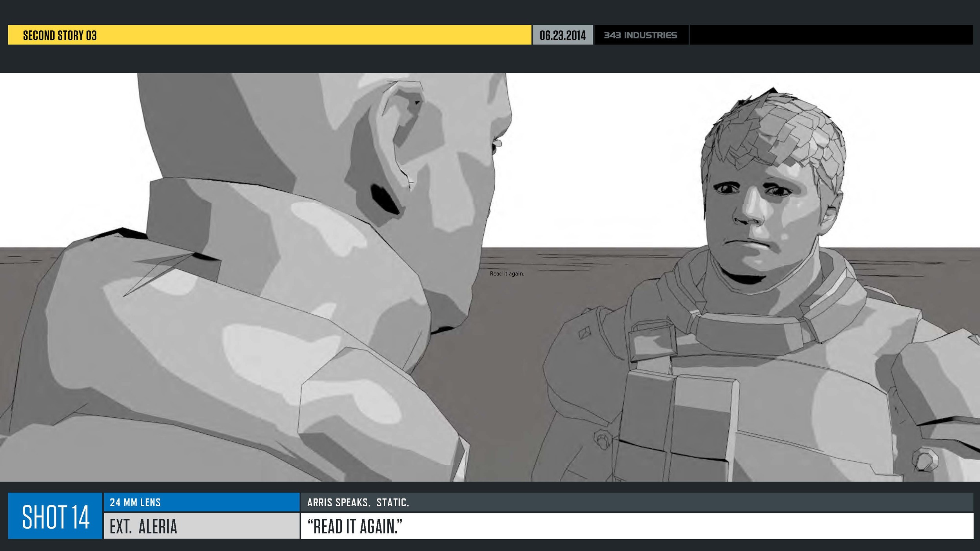Click the 'ARRIS SPEAKS. STATIC.' description
The image size is (980, 551).
[358, 502]
